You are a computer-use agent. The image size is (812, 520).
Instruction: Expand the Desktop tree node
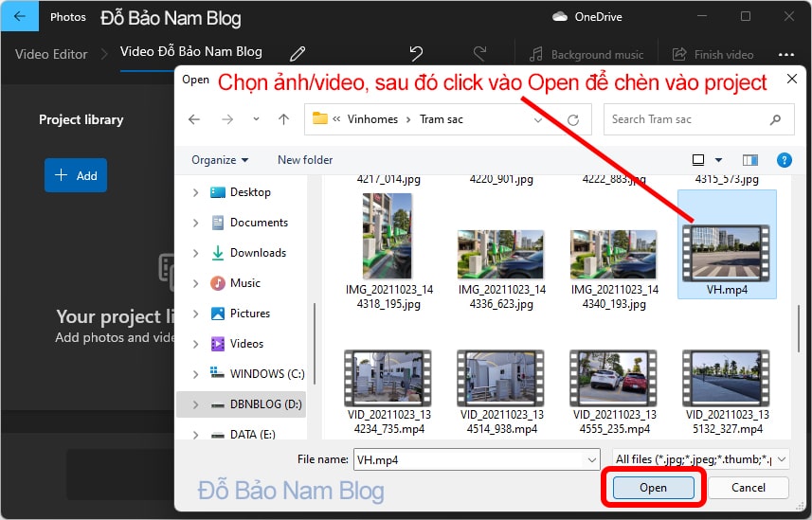coord(195,192)
